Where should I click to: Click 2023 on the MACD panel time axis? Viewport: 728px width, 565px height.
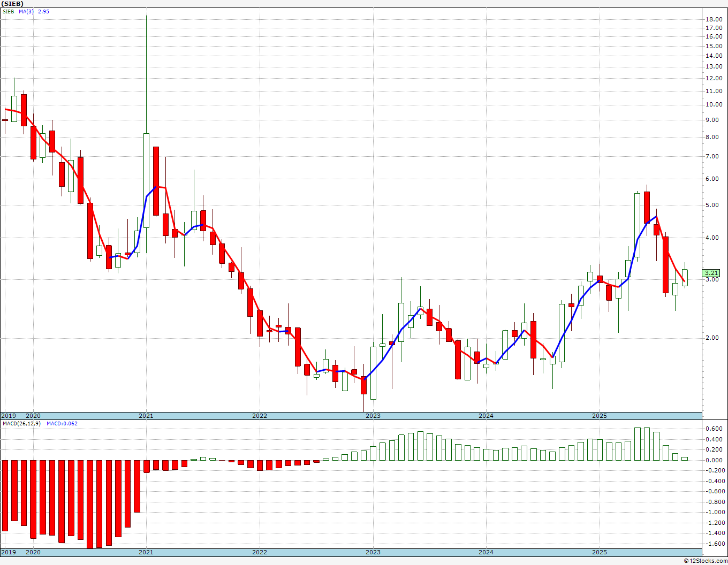point(373,552)
